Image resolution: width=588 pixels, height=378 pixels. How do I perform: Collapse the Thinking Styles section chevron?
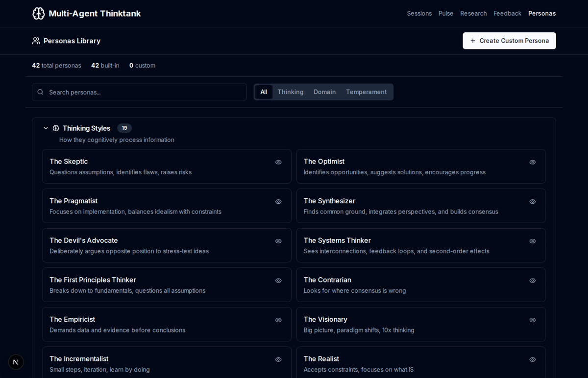point(46,128)
